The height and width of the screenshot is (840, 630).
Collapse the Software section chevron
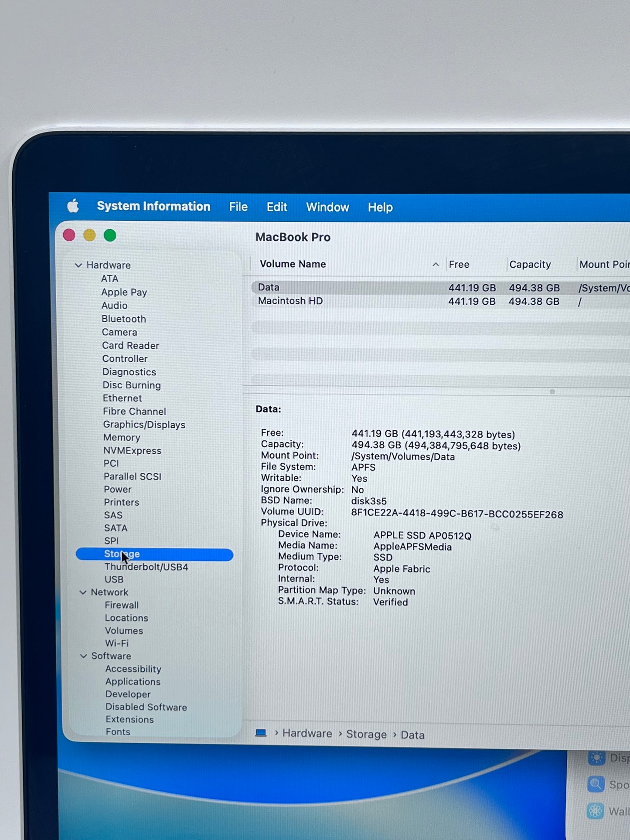point(83,656)
